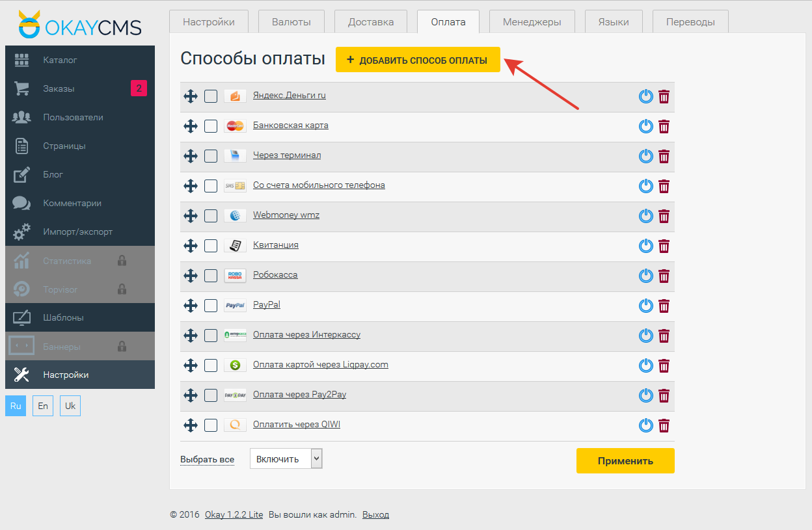
Task: Click the Блог pencil icon
Action: pos(22,174)
